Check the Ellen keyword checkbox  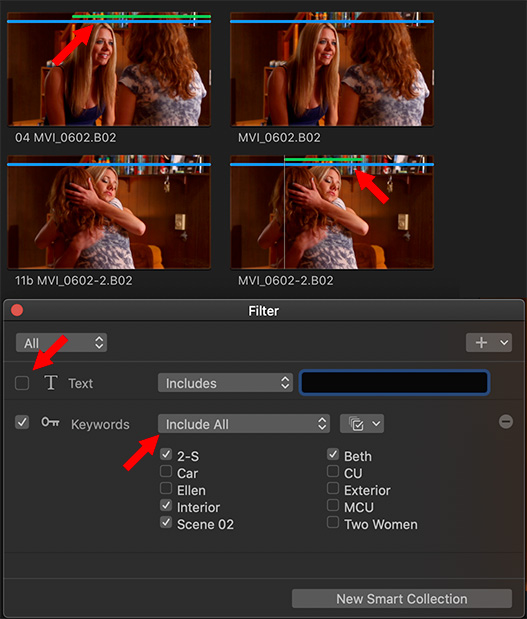point(166,488)
